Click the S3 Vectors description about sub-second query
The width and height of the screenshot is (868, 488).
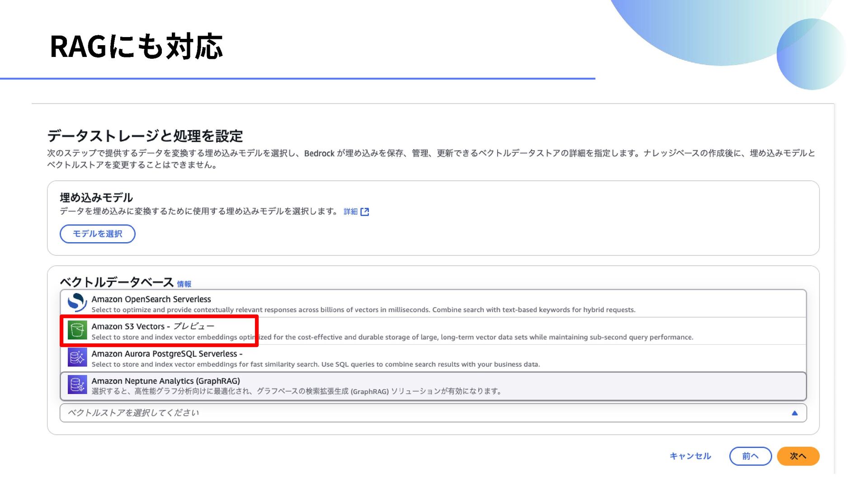(x=392, y=337)
